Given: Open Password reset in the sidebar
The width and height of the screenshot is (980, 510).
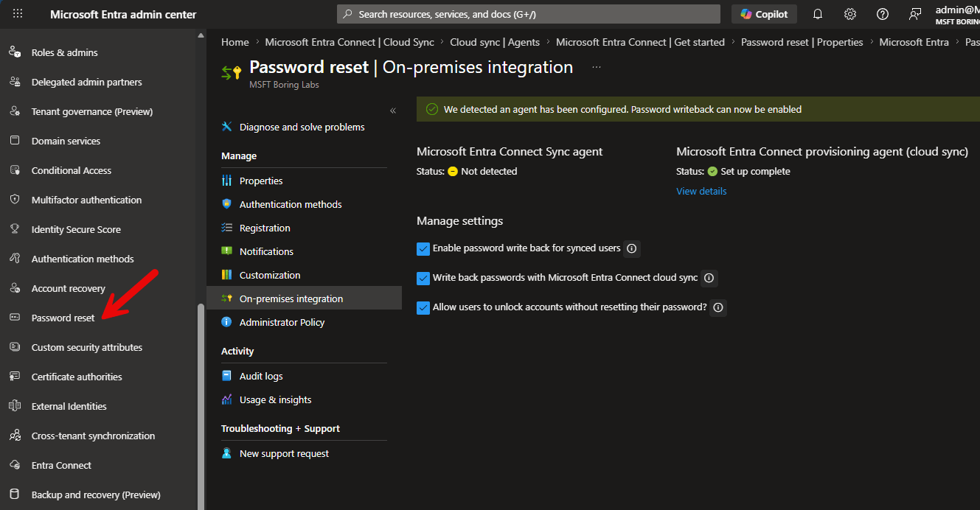Looking at the screenshot, I should 63,318.
